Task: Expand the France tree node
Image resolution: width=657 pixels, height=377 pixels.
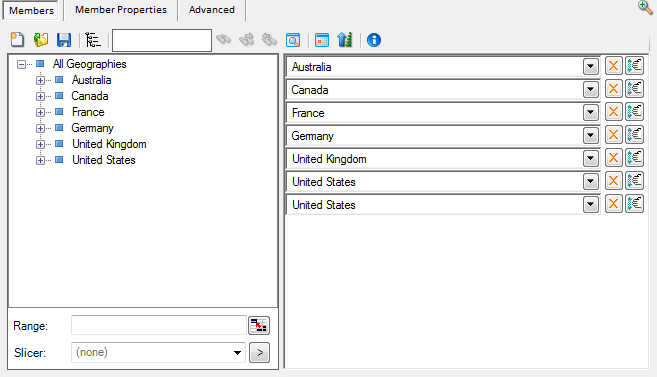Action: pyautogui.click(x=40, y=112)
